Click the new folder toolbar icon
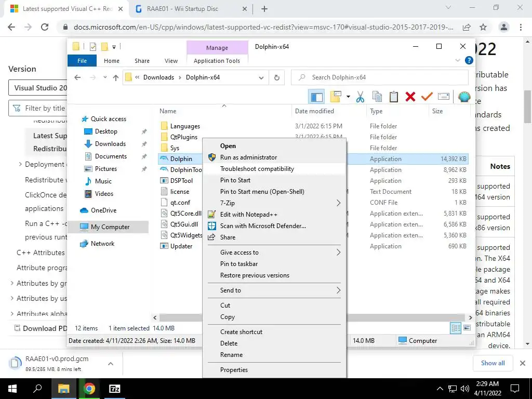 [x=336, y=97]
